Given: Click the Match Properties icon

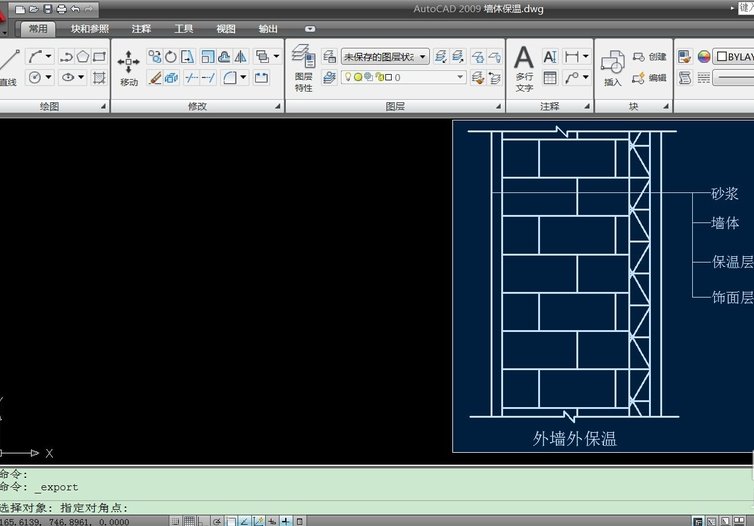Looking at the screenshot, I should (x=685, y=57).
